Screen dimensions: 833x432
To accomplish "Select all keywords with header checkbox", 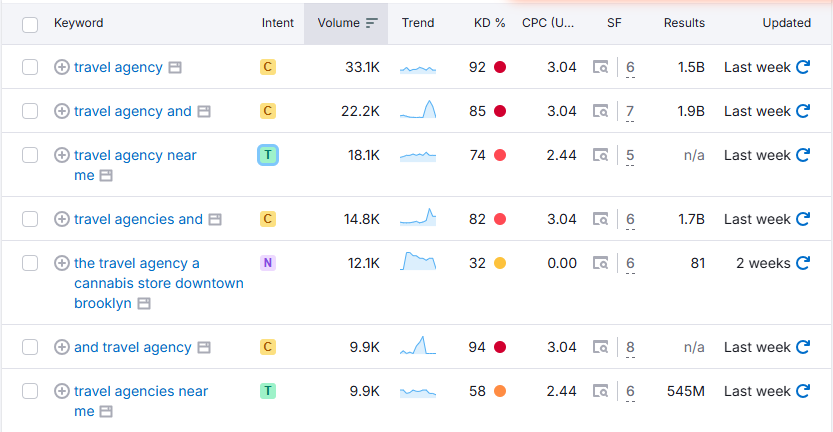I will click(30, 23).
